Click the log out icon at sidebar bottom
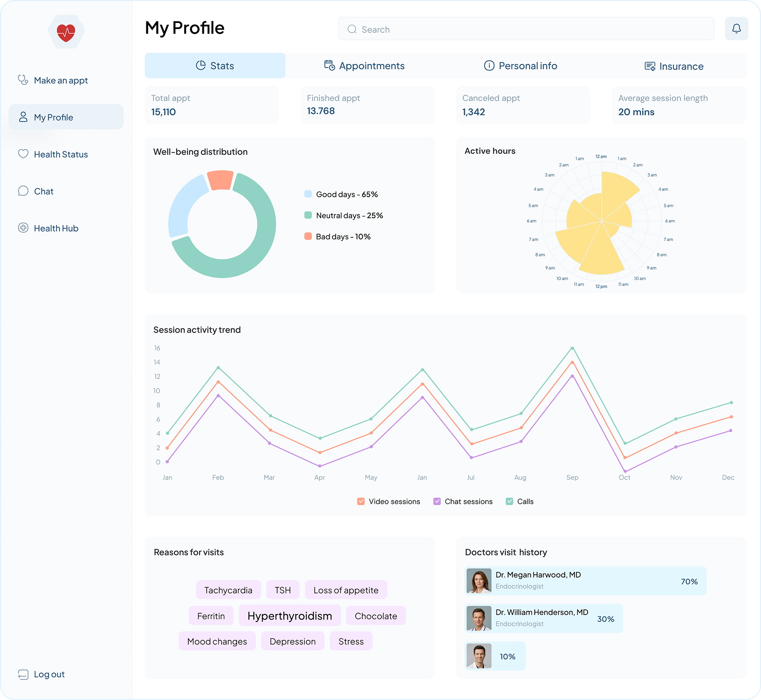 coord(23,674)
